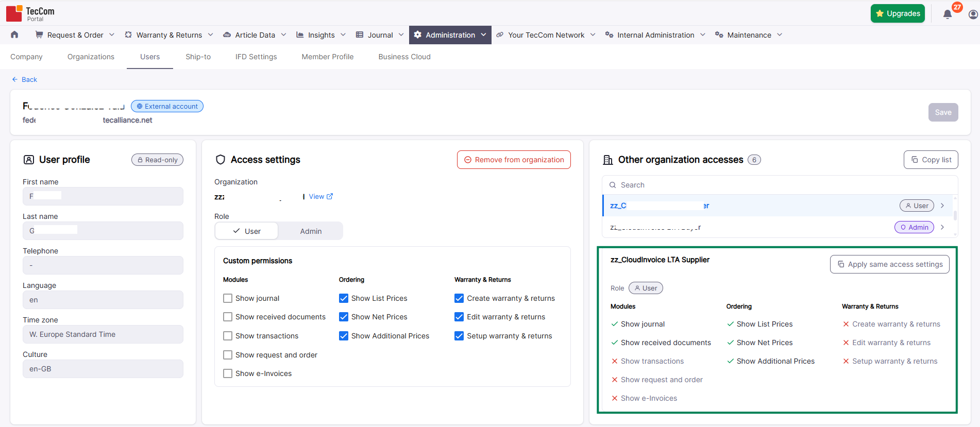The height and width of the screenshot is (427, 980).
Task: Click the Copy list button
Action: tap(931, 160)
